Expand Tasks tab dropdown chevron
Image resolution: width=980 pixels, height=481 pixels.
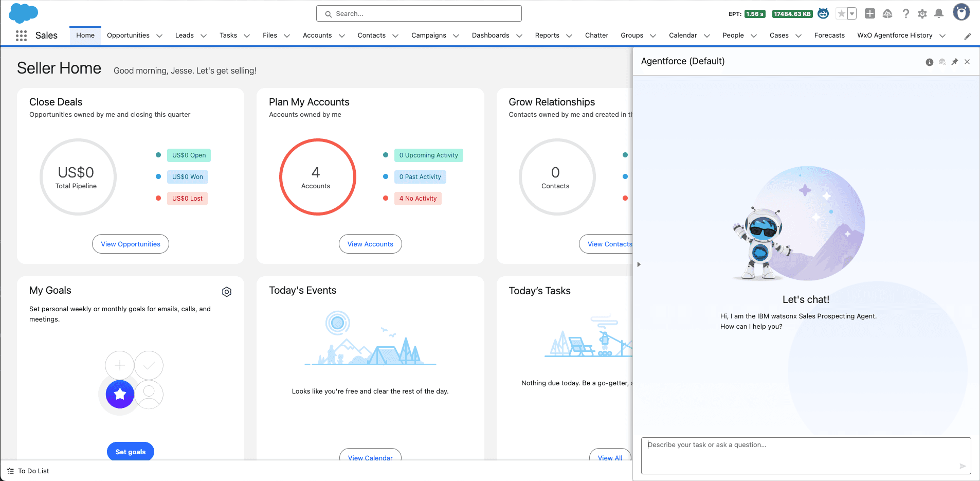point(247,36)
